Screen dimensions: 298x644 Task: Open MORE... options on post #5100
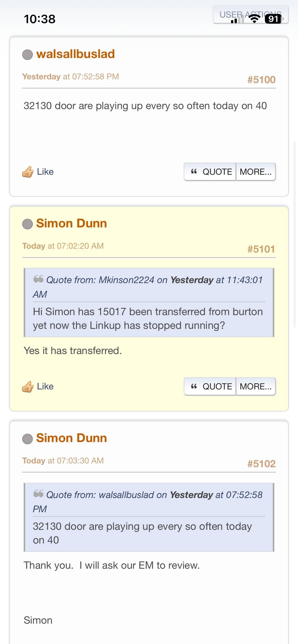coord(256,172)
